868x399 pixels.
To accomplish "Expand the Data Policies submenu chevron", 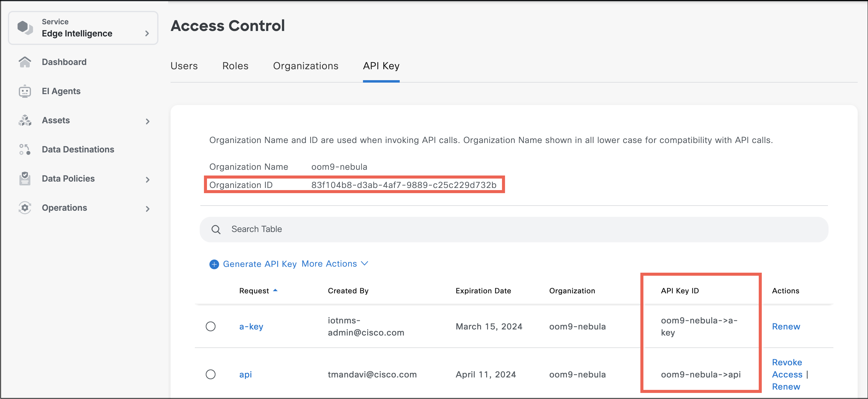I will point(147,180).
